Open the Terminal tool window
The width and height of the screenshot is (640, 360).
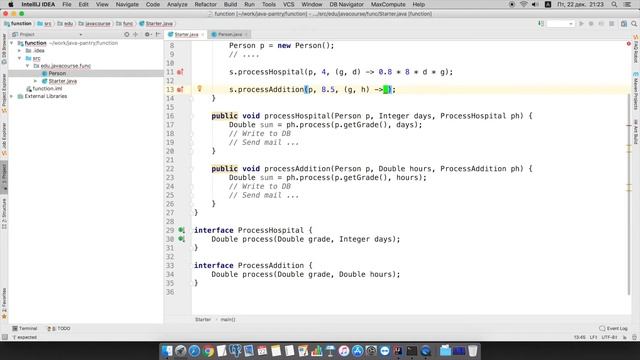pyautogui.click(x=24, y=329)
